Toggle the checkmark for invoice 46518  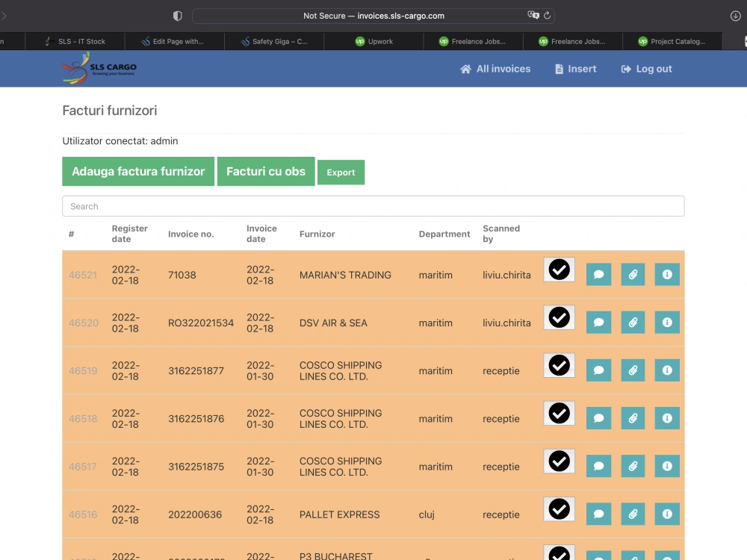tap(559, 413)
